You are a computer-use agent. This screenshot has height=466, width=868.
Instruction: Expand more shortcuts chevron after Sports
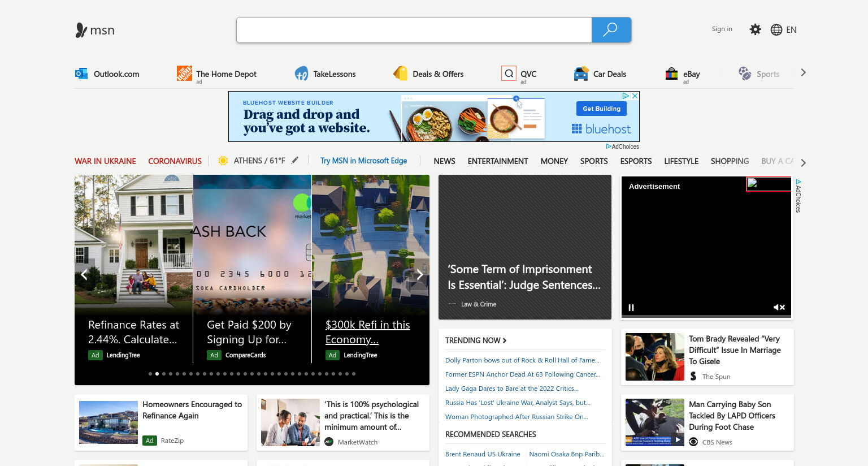click(x=803, y=72)
